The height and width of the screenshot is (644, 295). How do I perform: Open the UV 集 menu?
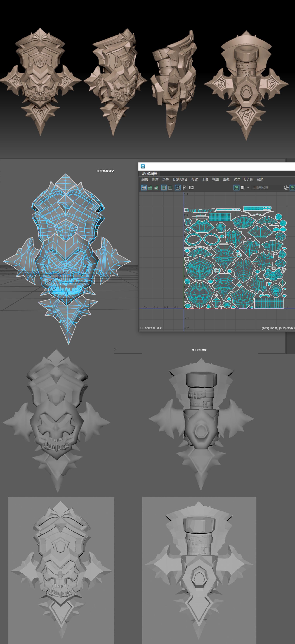click(249, 179)
